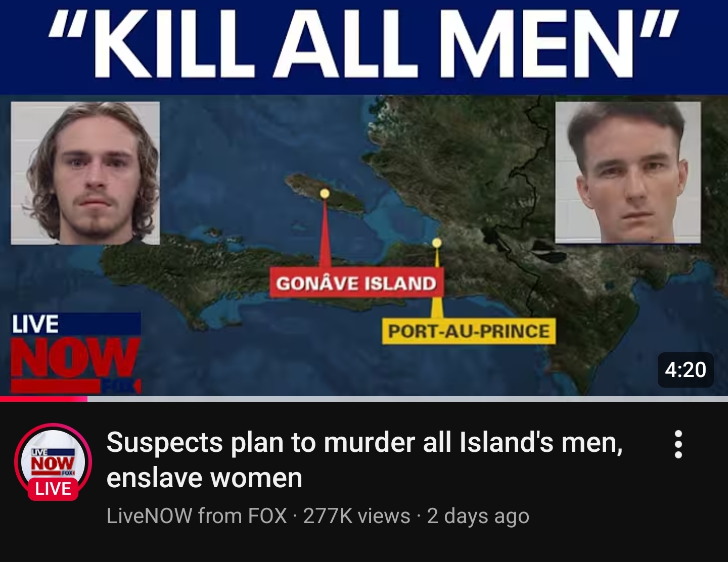
Task: Open the LiveNOW channel avatar
Action: click(x=53, y=461)
